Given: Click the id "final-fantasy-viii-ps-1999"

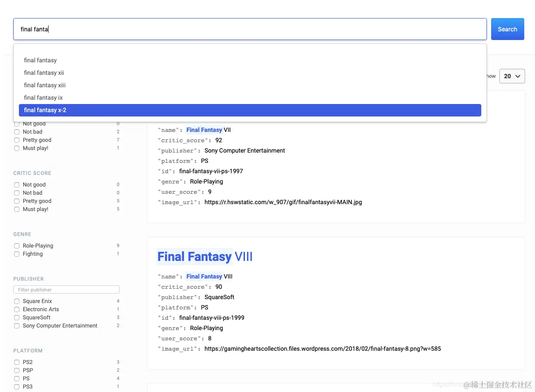Looking at the screenshot, I should pyautogui.click(x=212, y=318).
